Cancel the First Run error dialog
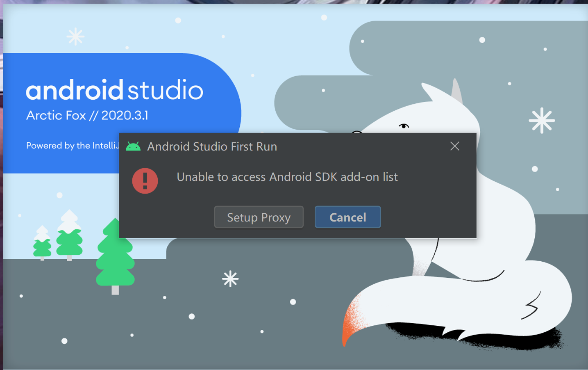Viewport: 588px width, 370px height. (347, 217)
